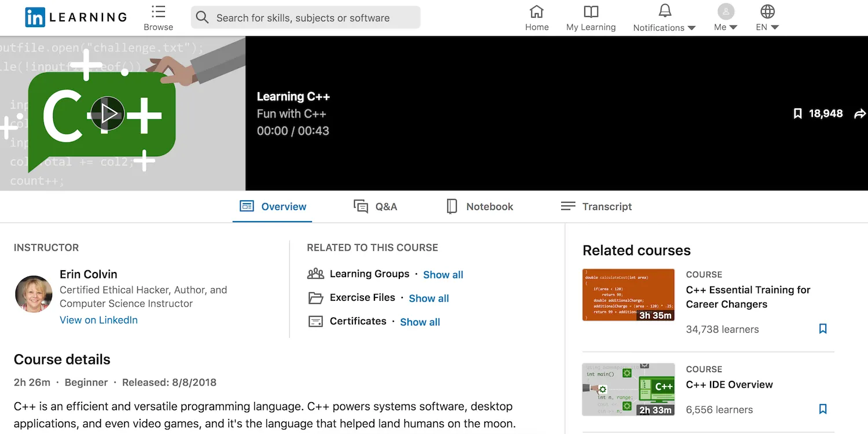The width and height of the screenshot is (868, 434).
Task: Bookmark the C++ IDE Overview course
Action: pyautogui.click(x=823, y=409)
